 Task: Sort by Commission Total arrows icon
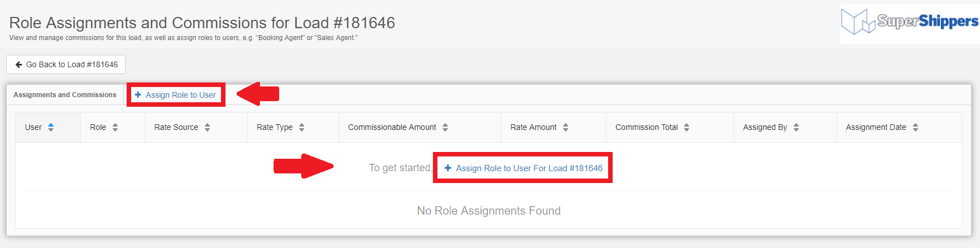pos(687,127)
